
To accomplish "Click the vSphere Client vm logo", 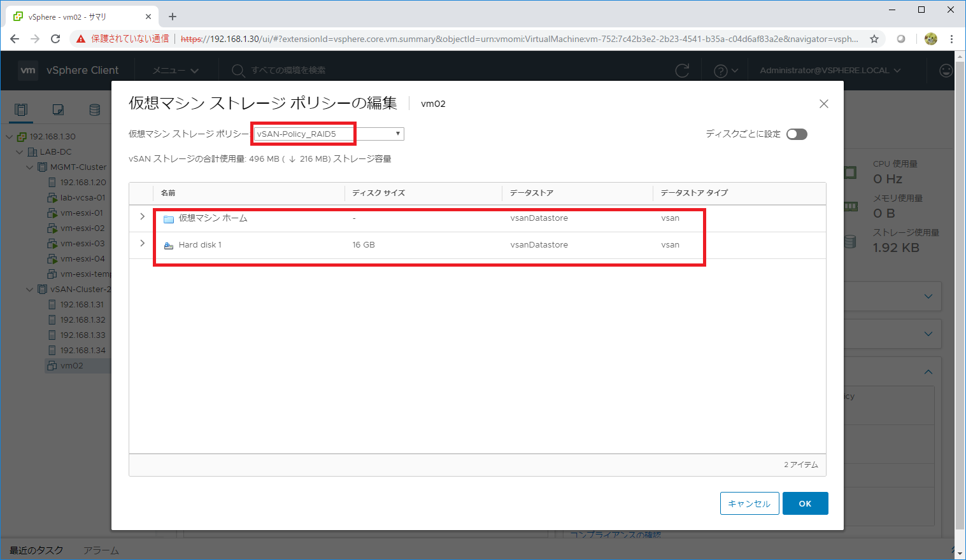I will pos(28,71).
